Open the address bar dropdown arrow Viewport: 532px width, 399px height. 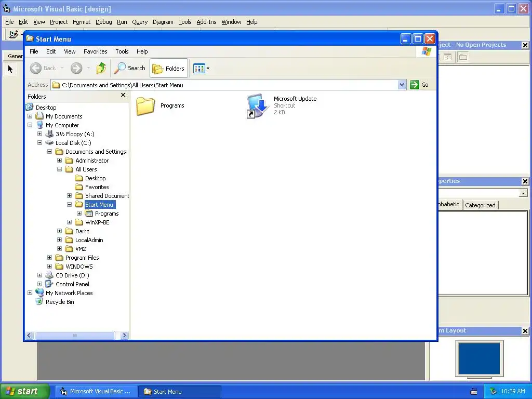pos(402,85)
